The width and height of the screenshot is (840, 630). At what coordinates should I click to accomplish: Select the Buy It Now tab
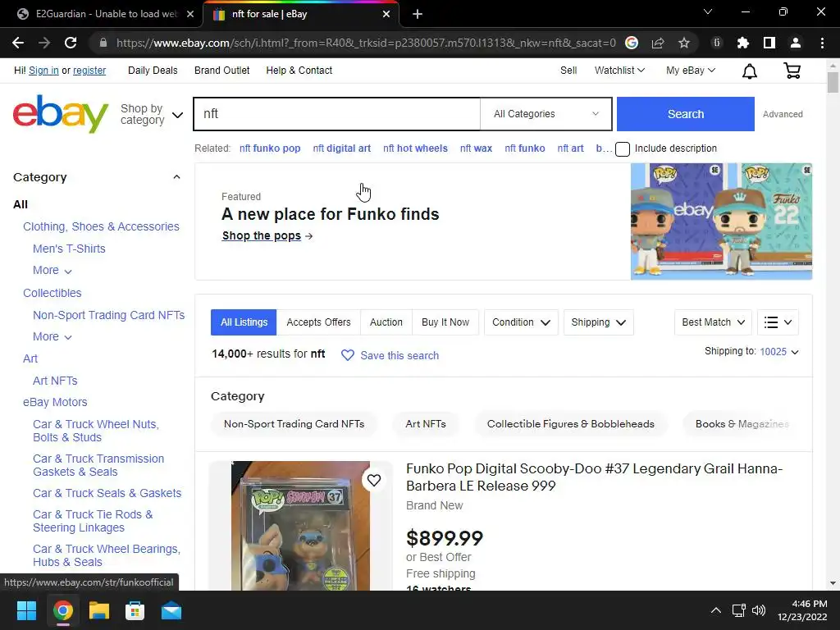tap(445, 322)
